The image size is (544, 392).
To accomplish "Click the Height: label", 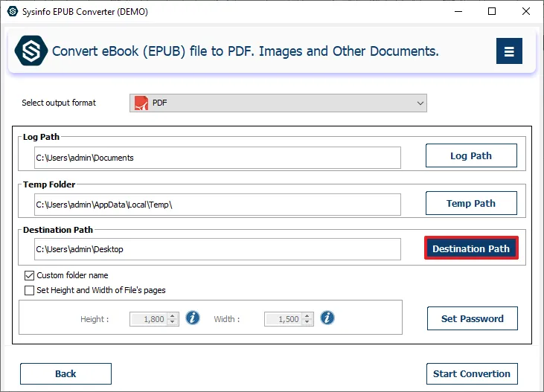I will 95,319.
